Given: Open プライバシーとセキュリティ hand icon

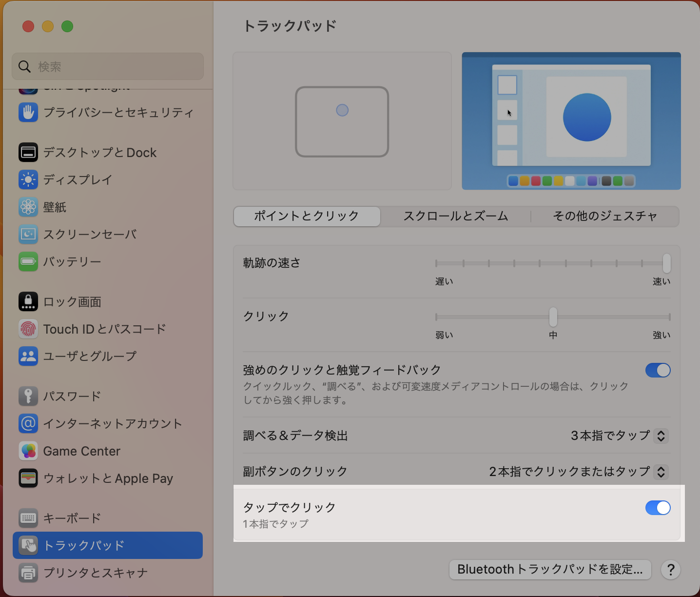Looking at the screenshot, I should click(x=28, y=112).
